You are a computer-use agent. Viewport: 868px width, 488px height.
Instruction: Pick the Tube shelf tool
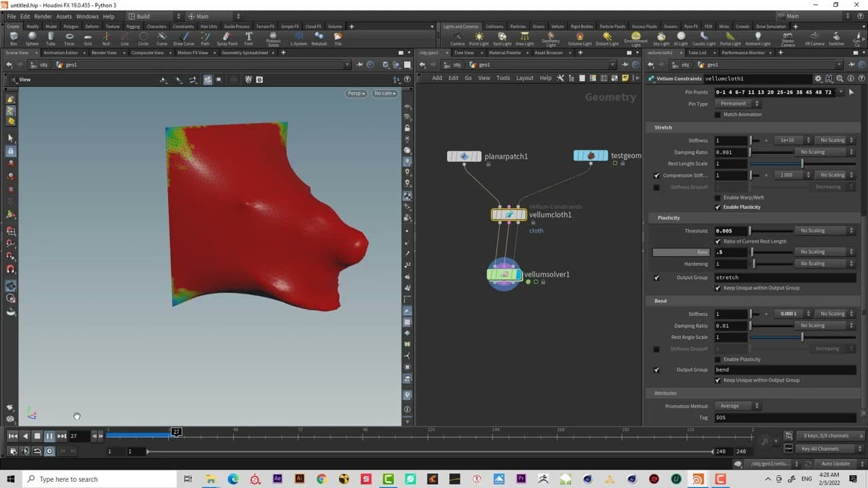[x=51, y=39]
